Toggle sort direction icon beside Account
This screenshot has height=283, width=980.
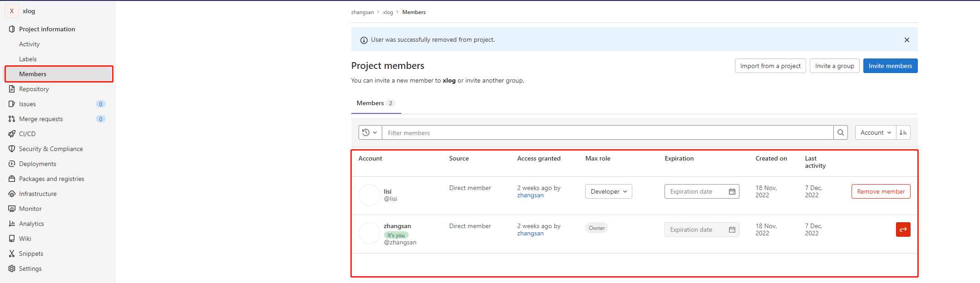(x=903, y=132)
